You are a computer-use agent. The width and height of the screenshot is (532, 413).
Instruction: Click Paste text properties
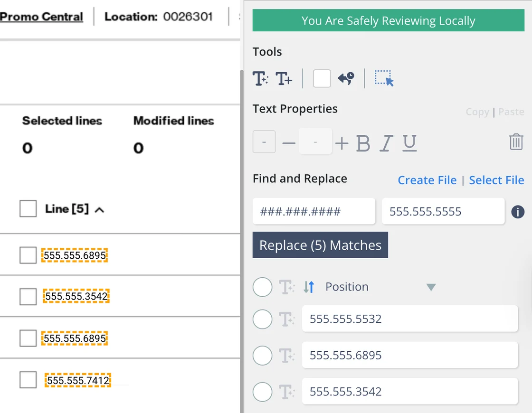click(511, 112)
